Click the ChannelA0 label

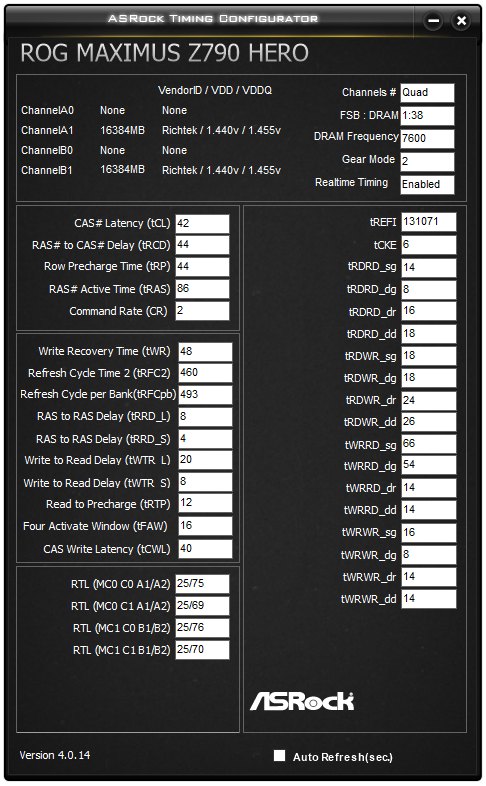click(47, 110)
